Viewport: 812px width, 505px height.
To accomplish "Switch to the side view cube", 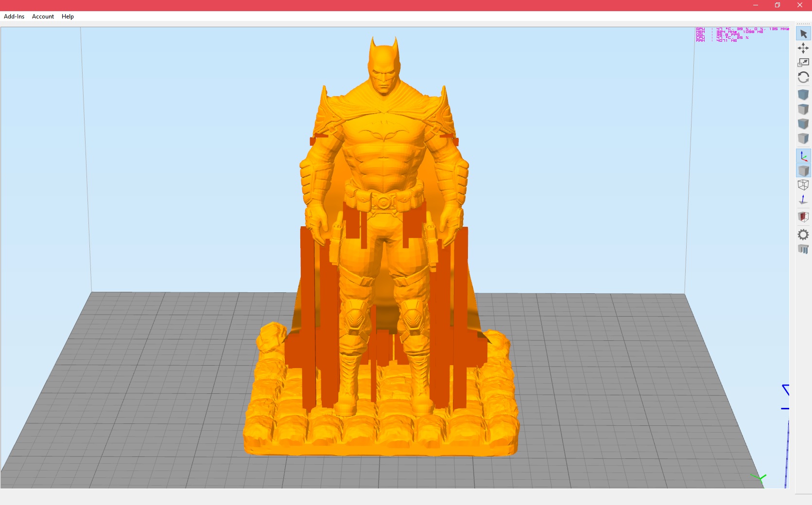I will tap(803, 138).
